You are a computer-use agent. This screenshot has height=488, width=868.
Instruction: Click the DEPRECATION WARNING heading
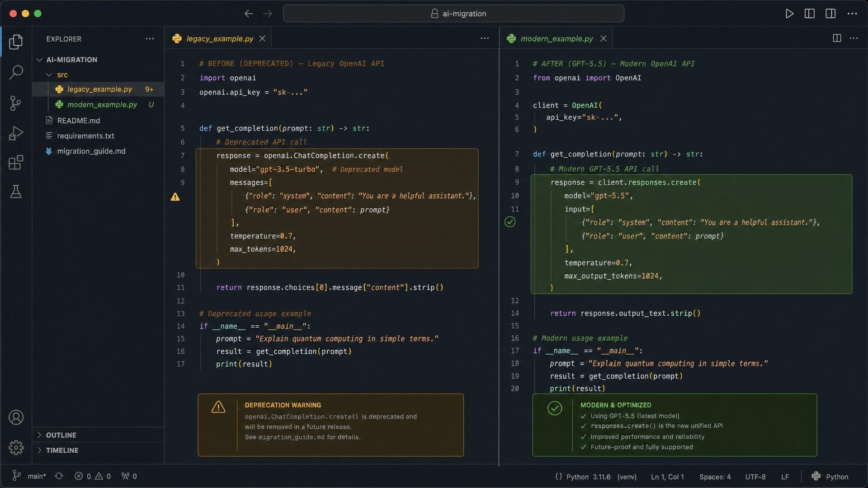[283, 405]
